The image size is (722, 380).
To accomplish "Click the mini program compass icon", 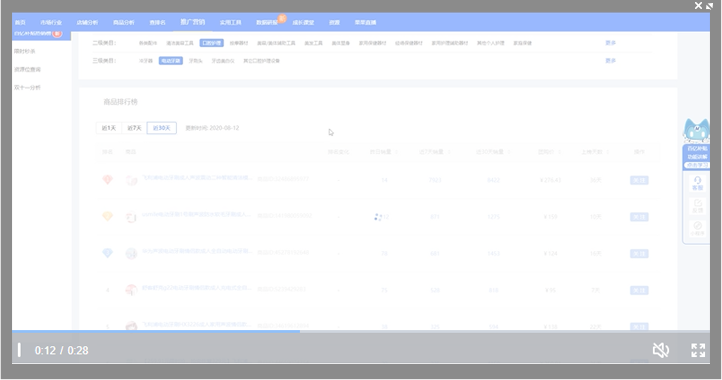I will [697, 228].
